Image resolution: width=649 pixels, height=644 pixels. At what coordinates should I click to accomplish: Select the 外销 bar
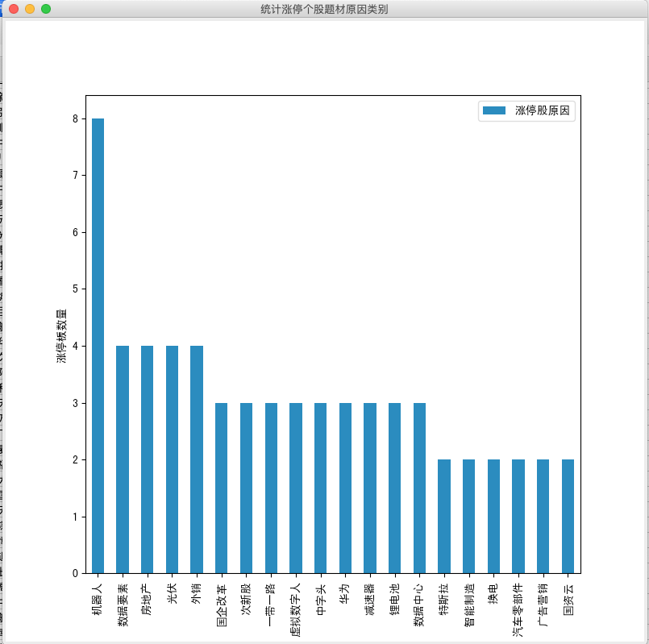point(197,459)
